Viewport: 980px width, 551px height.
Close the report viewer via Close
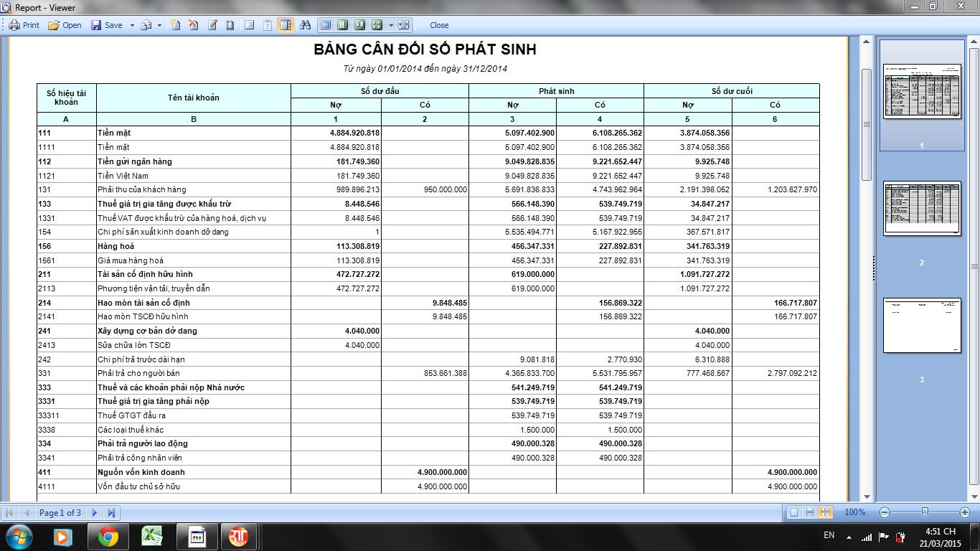click(x=439, y=25)
